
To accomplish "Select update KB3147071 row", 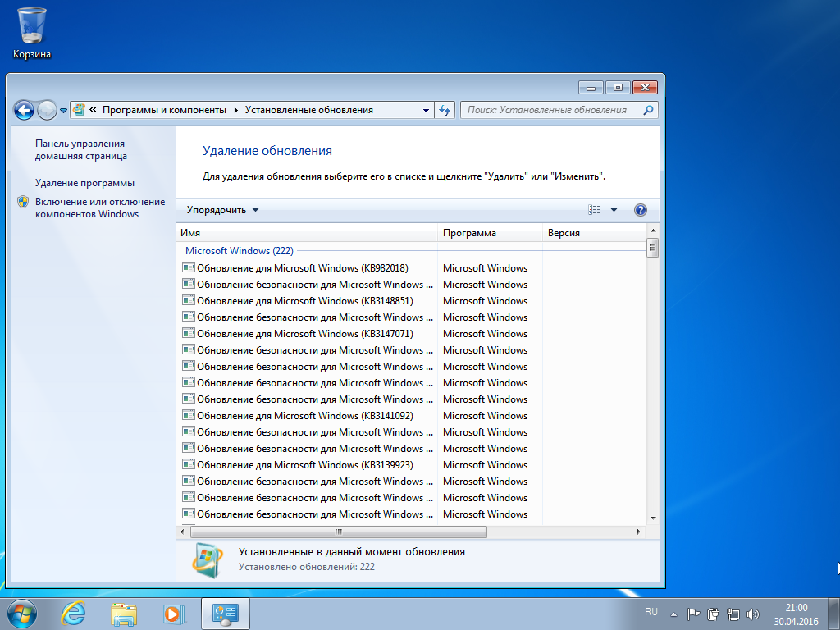I will [x=410, y=334].
